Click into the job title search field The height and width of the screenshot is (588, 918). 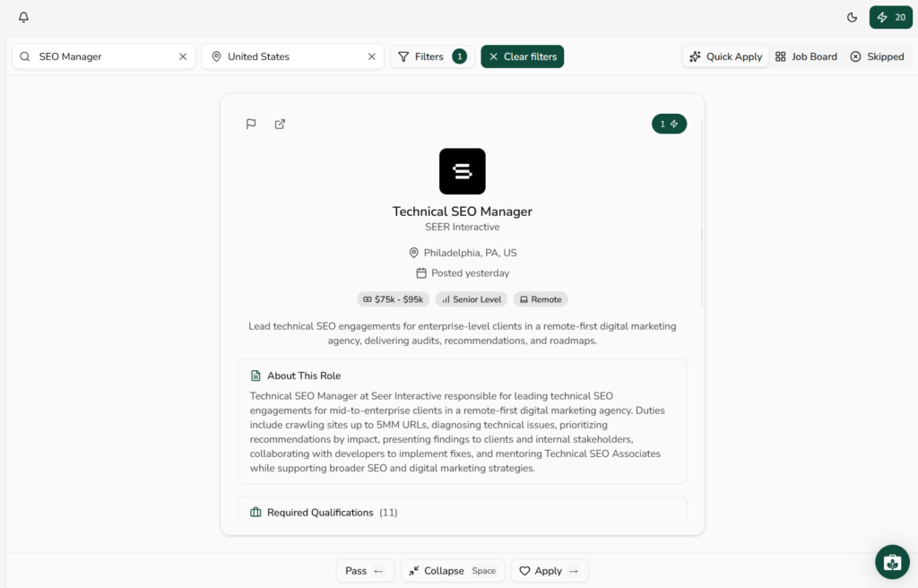point(103,56)
